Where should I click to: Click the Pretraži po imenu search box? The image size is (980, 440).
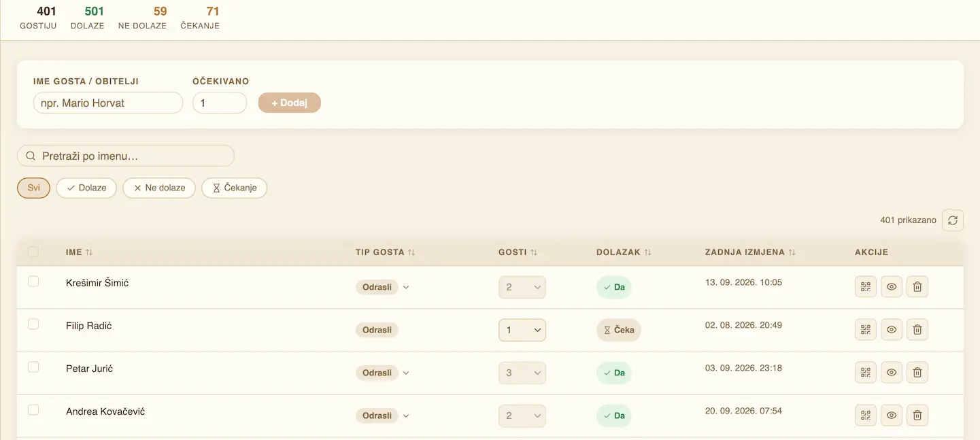click(126, 156)
